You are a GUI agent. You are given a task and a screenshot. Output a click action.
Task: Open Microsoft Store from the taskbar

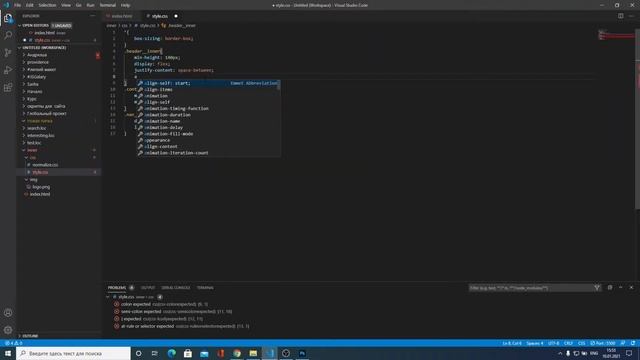188,353
